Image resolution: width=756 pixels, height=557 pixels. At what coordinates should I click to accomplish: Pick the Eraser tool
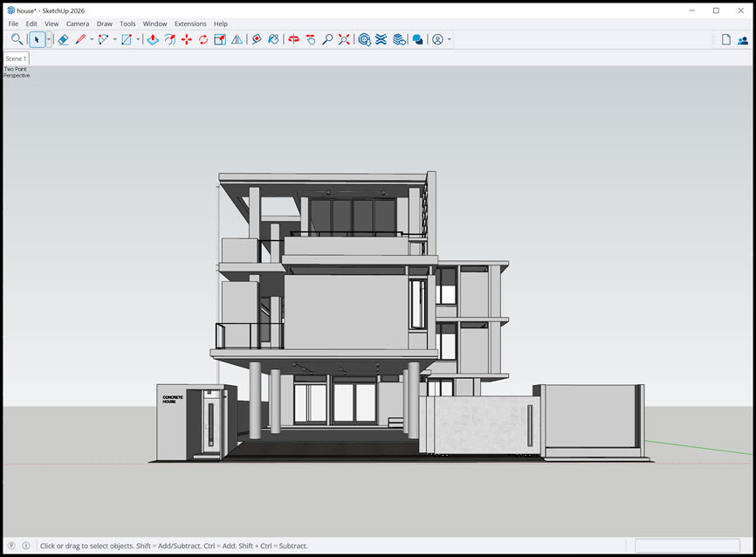63,39
